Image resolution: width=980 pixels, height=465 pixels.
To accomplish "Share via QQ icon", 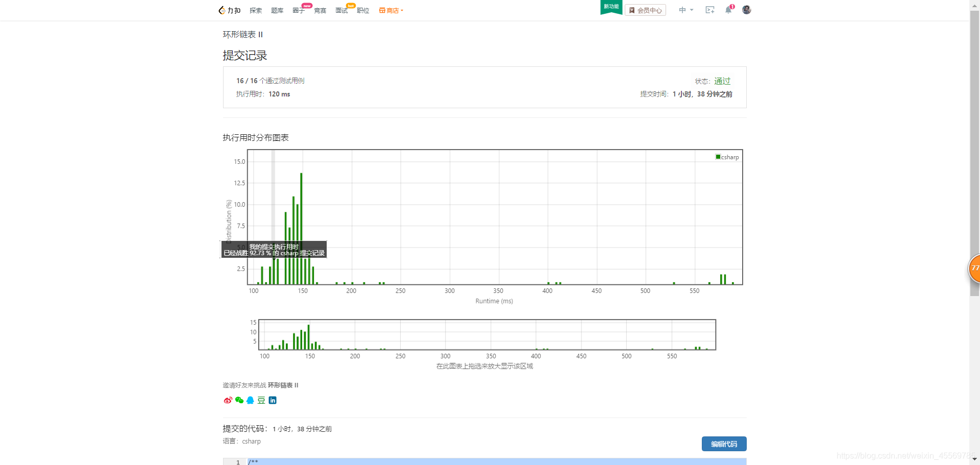I will [x=250, y=400].
